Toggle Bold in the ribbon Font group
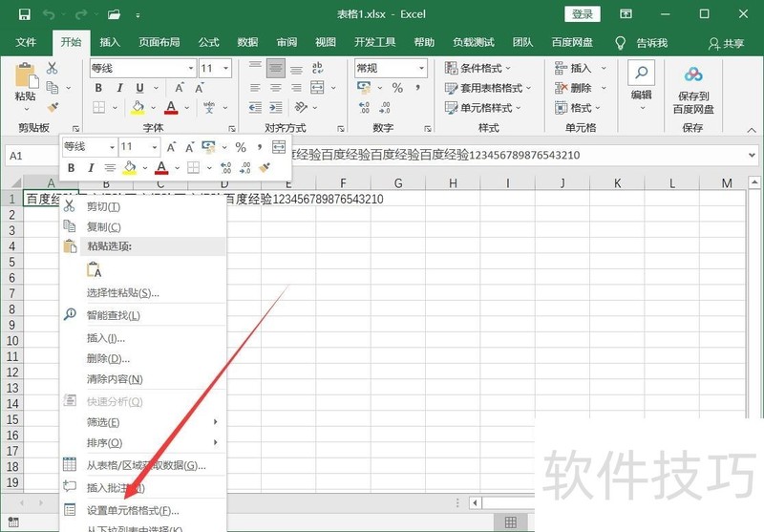The height and width of the screenshot is (532, 764). [x=98, y=88]
